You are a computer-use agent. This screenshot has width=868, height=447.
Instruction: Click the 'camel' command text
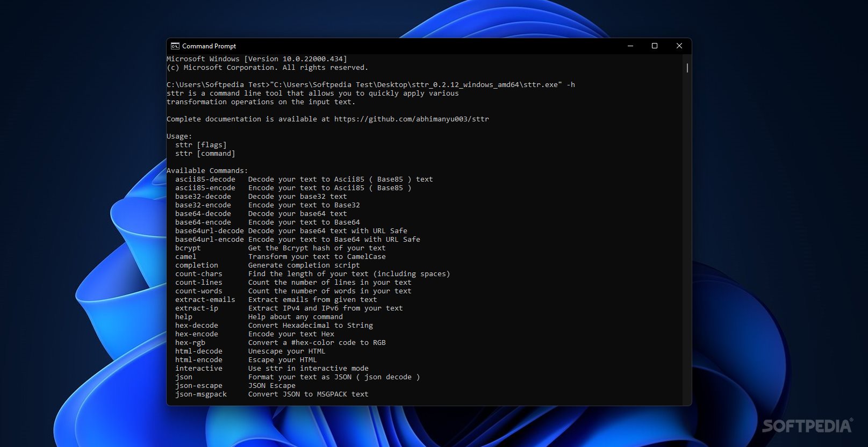pos(186,257)
